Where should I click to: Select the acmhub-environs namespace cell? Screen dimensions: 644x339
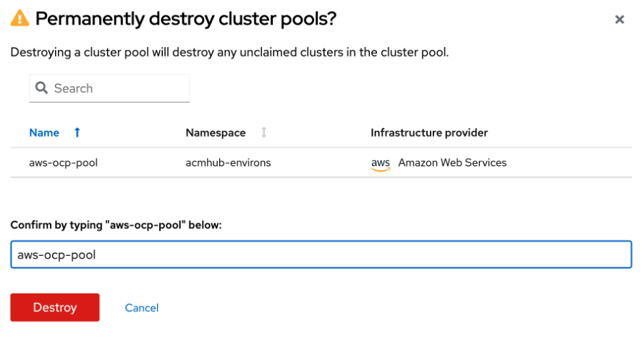pyautogui.click(x=228, y=163)
